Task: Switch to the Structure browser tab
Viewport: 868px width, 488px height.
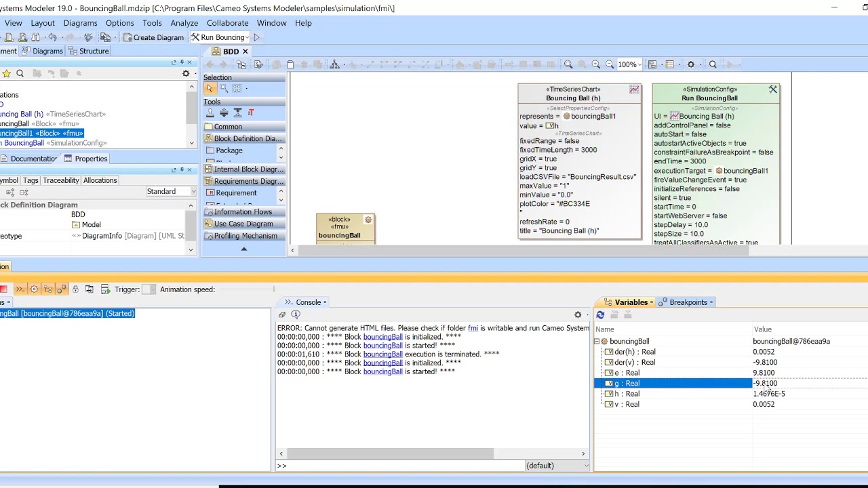Action: click(x=89, y=51)
